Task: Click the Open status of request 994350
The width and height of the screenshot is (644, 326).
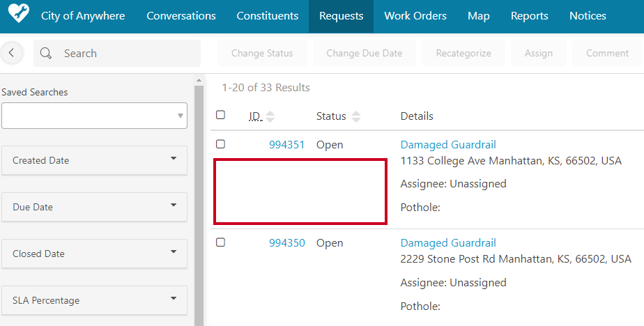Action: (x=330, y=243)
